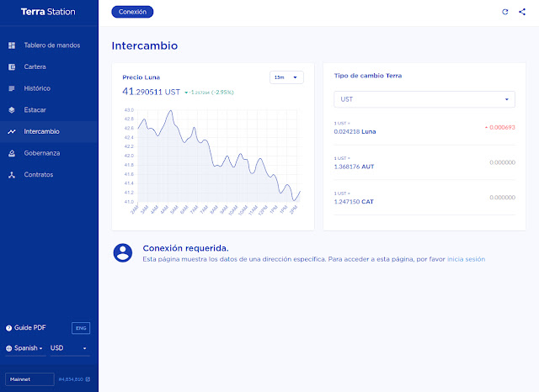Click the block height number #4,834,810
The image size is (539, 392).
pyautogui.click(x=71, y=379)
